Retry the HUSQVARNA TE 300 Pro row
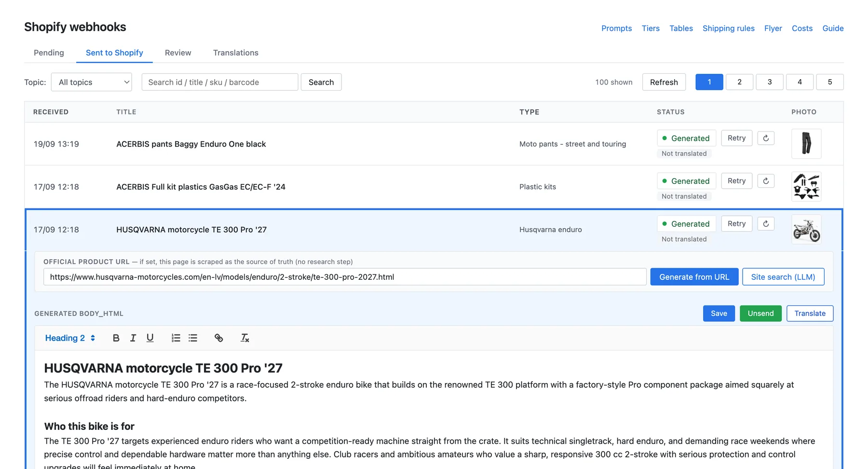Image resolution: width=868 pixels, height=469 pixels. coord(736,224)
